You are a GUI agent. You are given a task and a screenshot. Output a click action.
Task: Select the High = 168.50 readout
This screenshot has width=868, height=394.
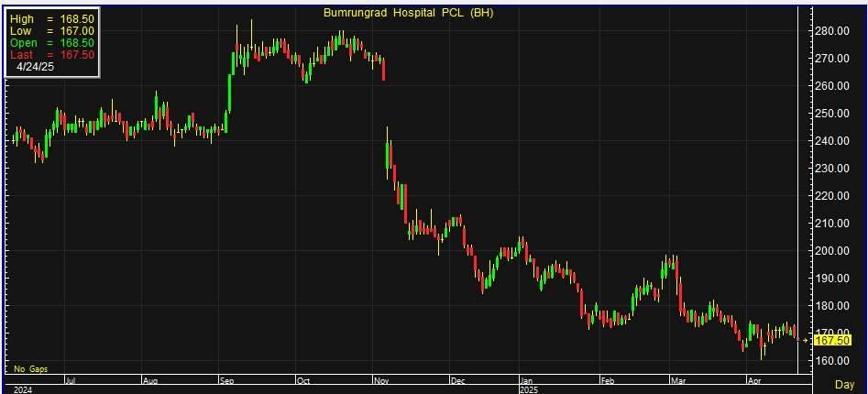pos(52,19)
